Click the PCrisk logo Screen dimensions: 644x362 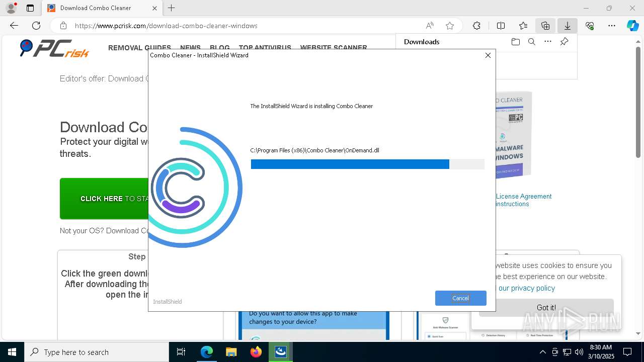54,48
